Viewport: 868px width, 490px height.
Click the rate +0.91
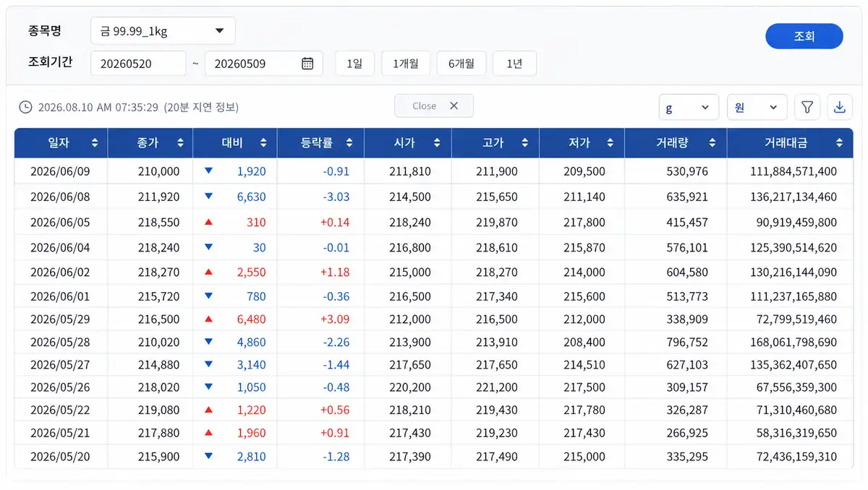coord(335,433)
